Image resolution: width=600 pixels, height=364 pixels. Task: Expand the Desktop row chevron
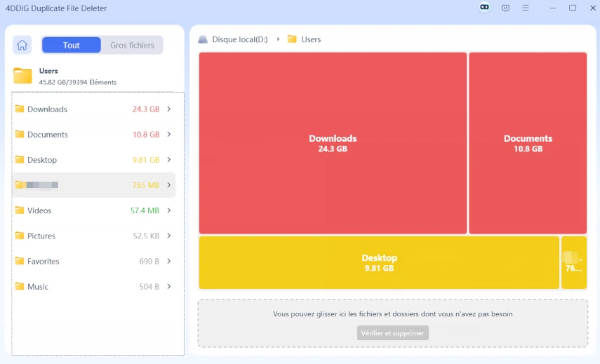168,159
